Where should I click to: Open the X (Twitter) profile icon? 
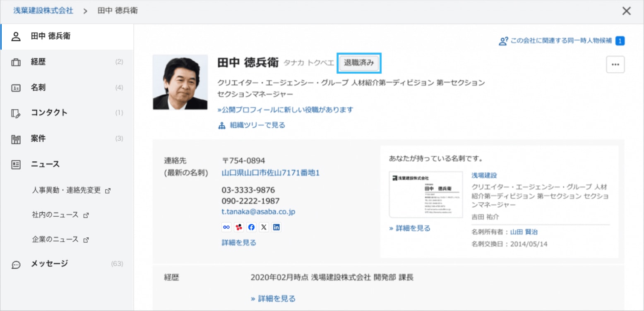[264, 227]
